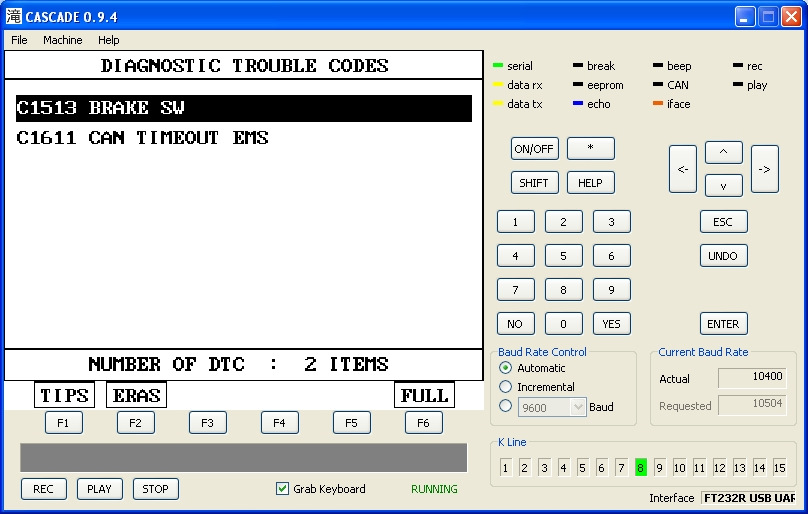Click keypad digit 8
808x514 pixels.
[x=564, y=290]
